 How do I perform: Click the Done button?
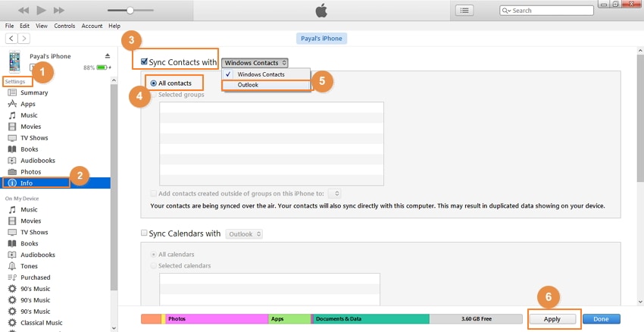point(602,319)
